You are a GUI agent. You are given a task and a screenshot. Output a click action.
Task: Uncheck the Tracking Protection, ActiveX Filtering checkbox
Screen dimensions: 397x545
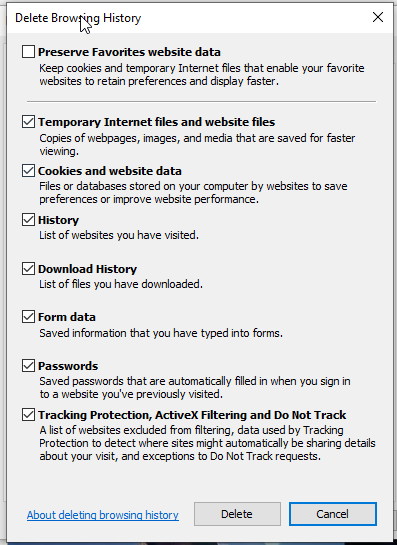click(x=28, y=415)
